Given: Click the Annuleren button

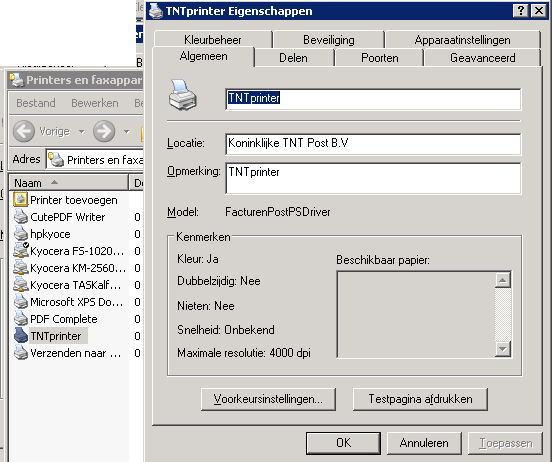Looking at the screenshot, I should 424,443.
